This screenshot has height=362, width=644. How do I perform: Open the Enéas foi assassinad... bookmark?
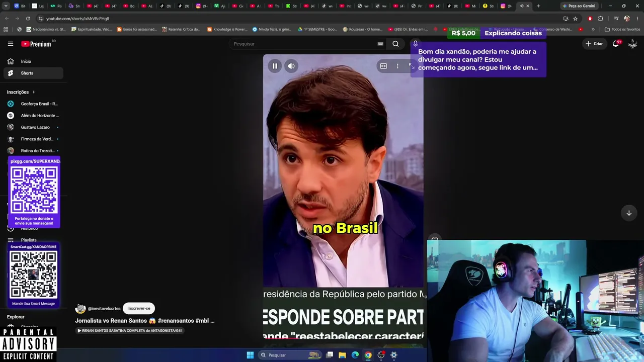pos(137,29)
